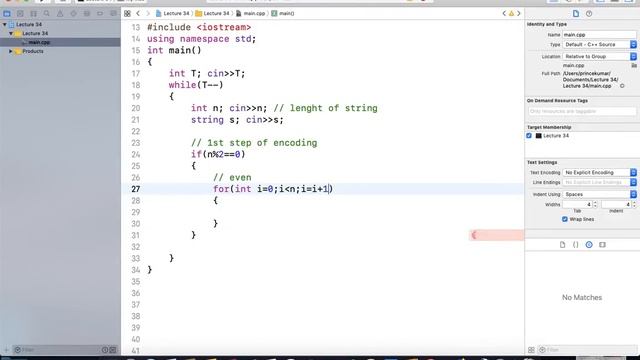Select Lecture 34 folder in jump bar
The image size is (640, 360).
tap(212, 13)
